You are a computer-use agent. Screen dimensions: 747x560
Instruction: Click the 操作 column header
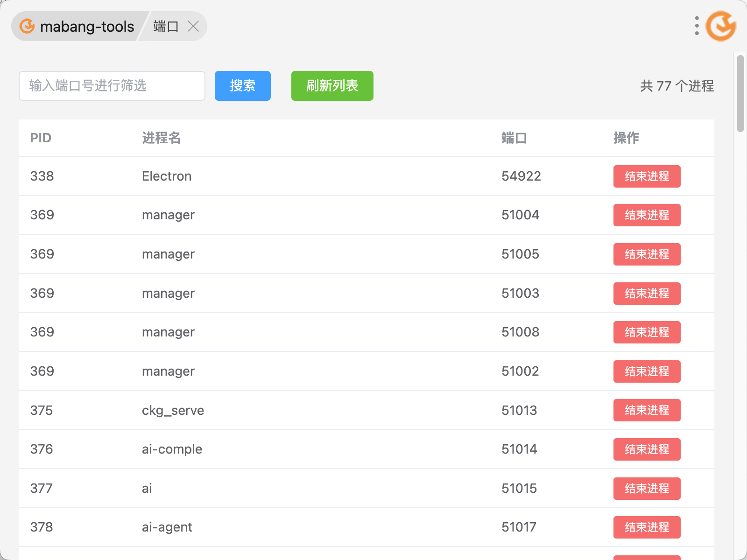click(x=626, y=138)
